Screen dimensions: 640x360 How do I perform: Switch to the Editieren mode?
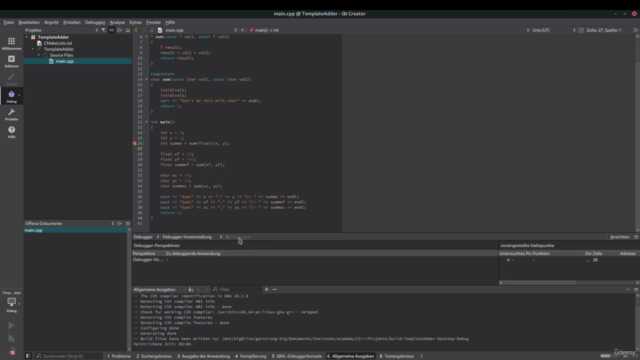click(x=11, y=61)
